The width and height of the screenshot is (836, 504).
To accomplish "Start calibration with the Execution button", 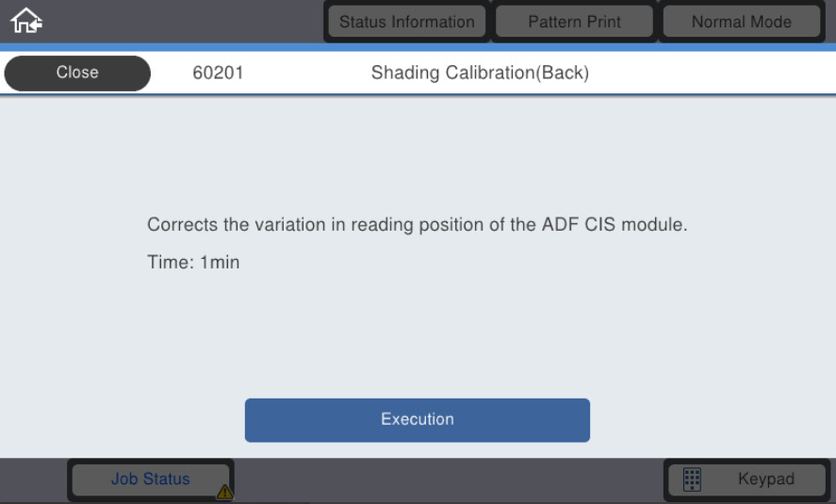I will coord(418,420).
